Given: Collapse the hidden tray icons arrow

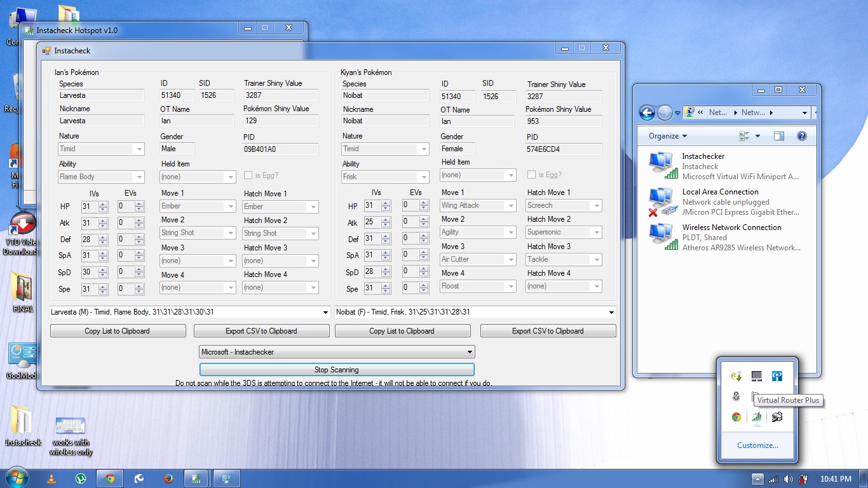Looking at the screenshot, I should 757,479.
